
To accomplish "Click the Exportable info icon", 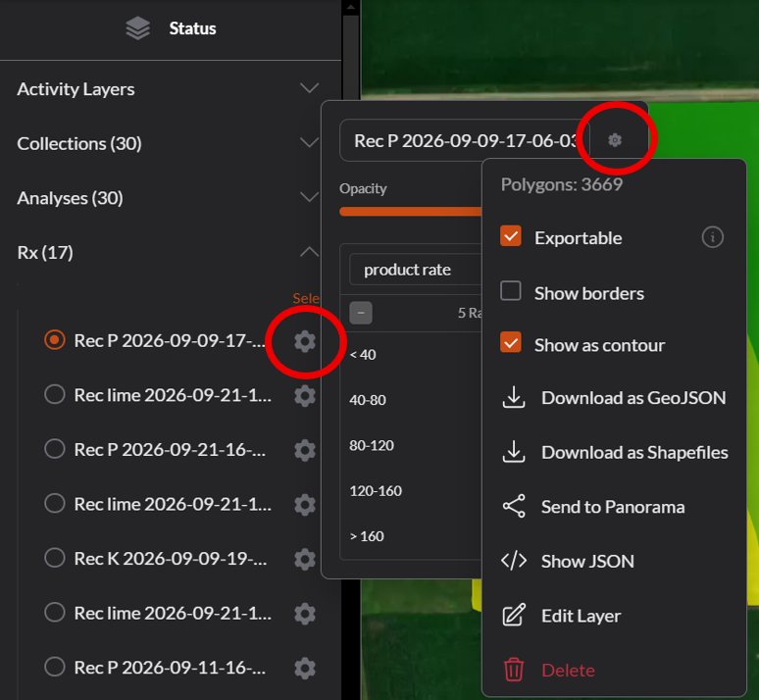I will point(713,237).
